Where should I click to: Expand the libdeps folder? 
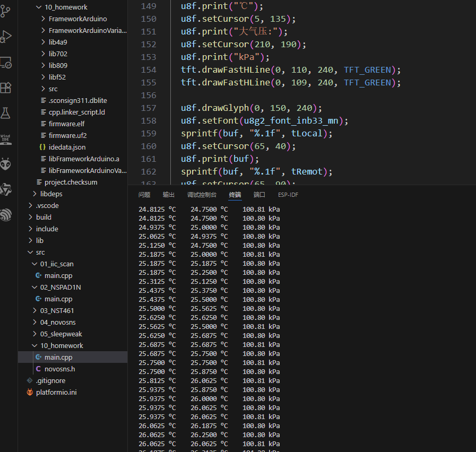tap(51, 194)
